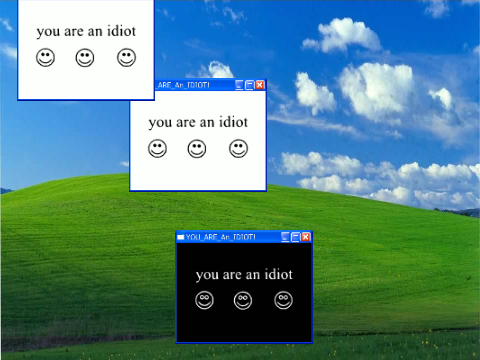This screenshot has height=360, width=480.
Task: Minimize the middle white idiot window
Action: click(x=239, y=85)
